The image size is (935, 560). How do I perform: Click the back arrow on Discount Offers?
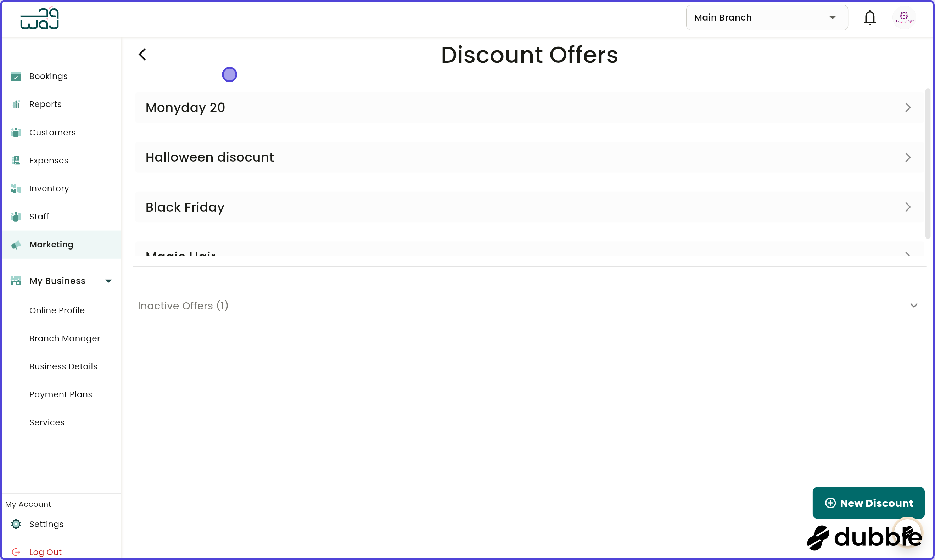click(x=142, y=54)
